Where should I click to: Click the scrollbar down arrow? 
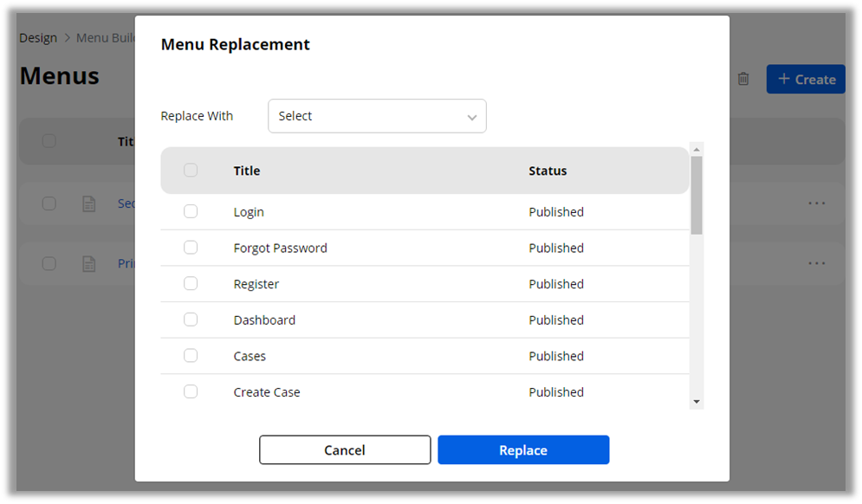pos(697,402)
